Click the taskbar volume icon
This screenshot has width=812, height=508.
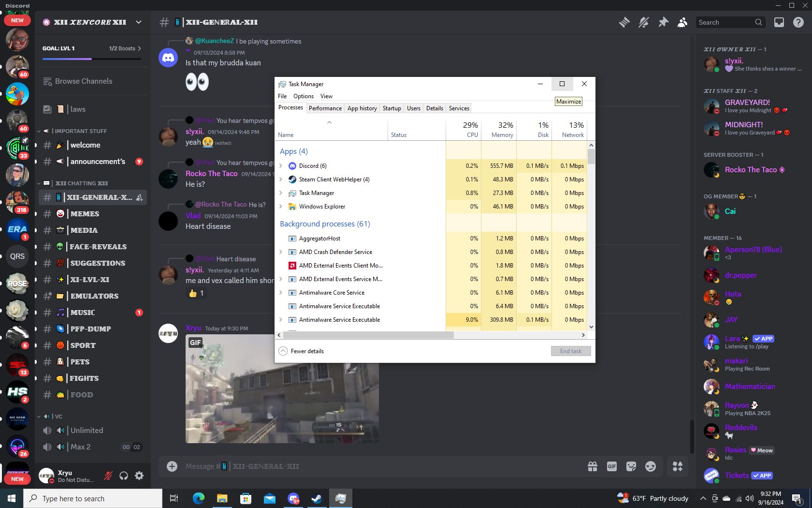750,498
